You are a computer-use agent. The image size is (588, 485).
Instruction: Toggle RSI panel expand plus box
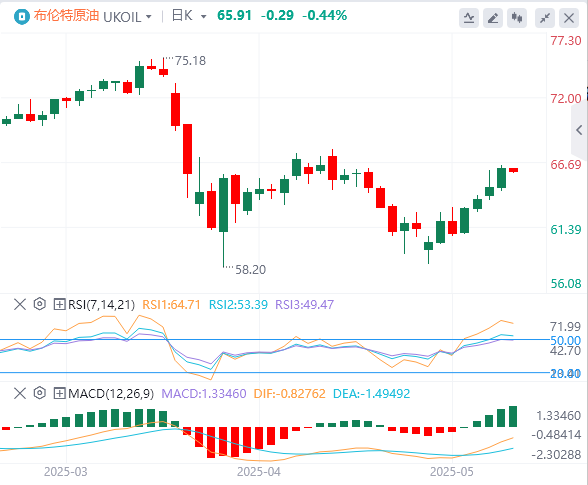coord(60,304)
